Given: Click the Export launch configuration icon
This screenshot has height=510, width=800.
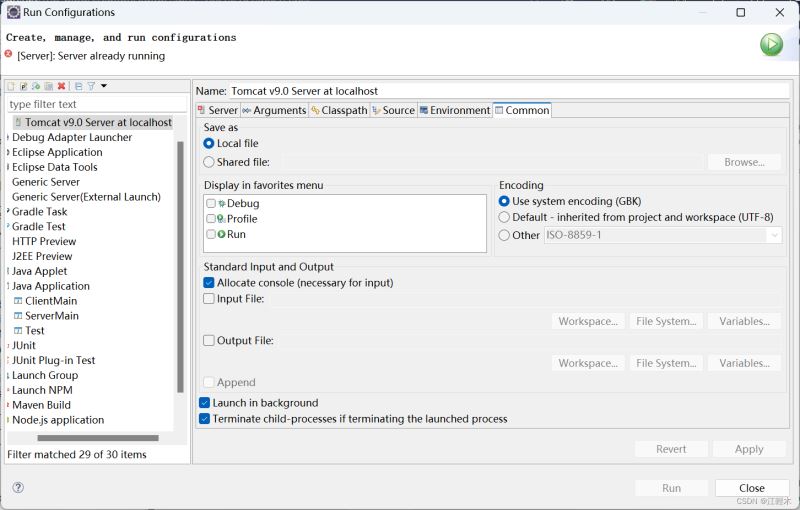Looking at the screenshot, I should [36, 86].
